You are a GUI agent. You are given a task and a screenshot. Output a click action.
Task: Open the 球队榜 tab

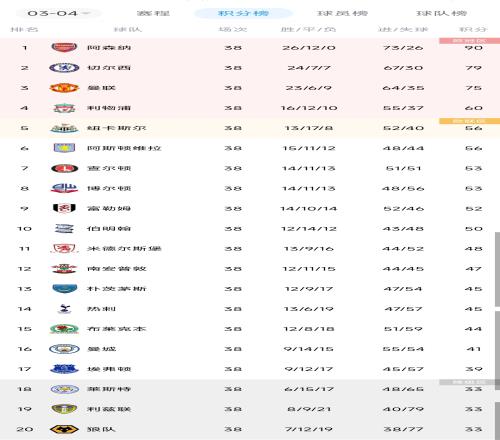(x=441, y=13)
